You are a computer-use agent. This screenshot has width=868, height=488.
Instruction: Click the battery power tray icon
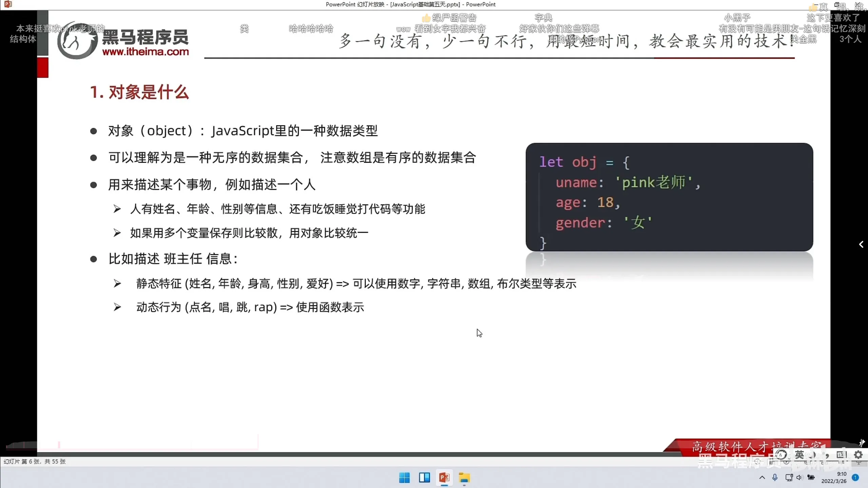(811, 477)
